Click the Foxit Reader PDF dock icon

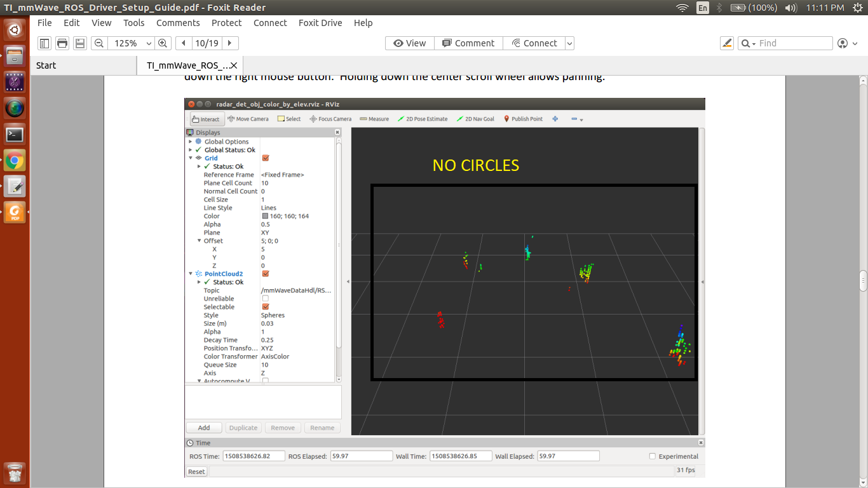pyautogui.click(x=15, y=212)
